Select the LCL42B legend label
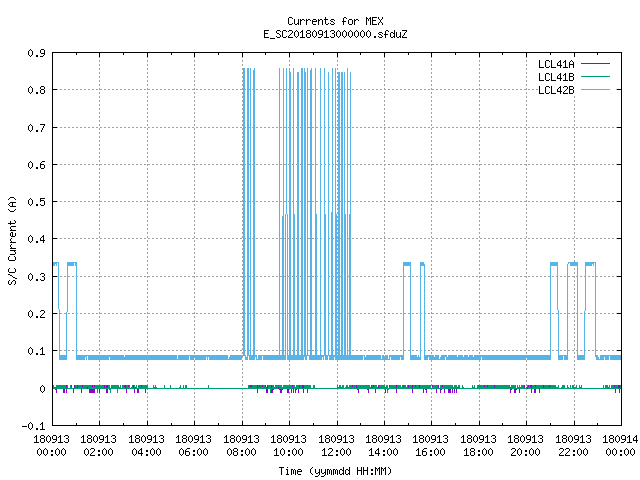Screen dimensions: 640x480 pos(556,90)
